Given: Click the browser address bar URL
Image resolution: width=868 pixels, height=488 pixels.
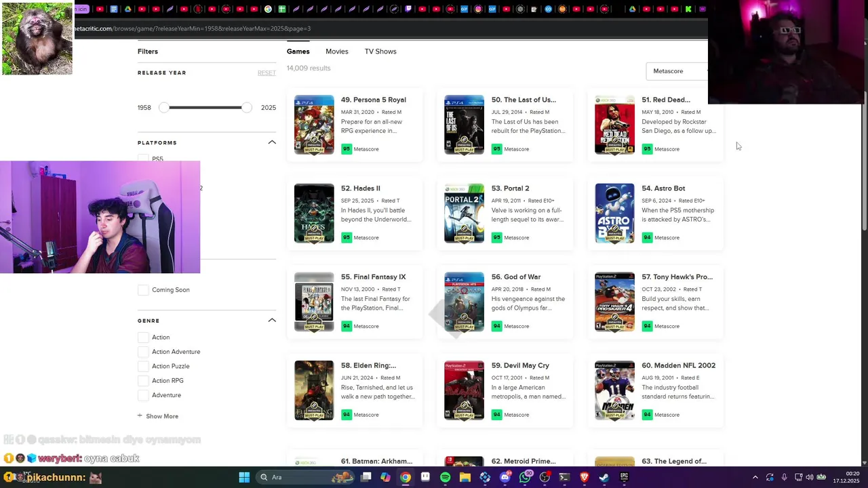Looking at the screenshot, I should click(x=193, y=28).
